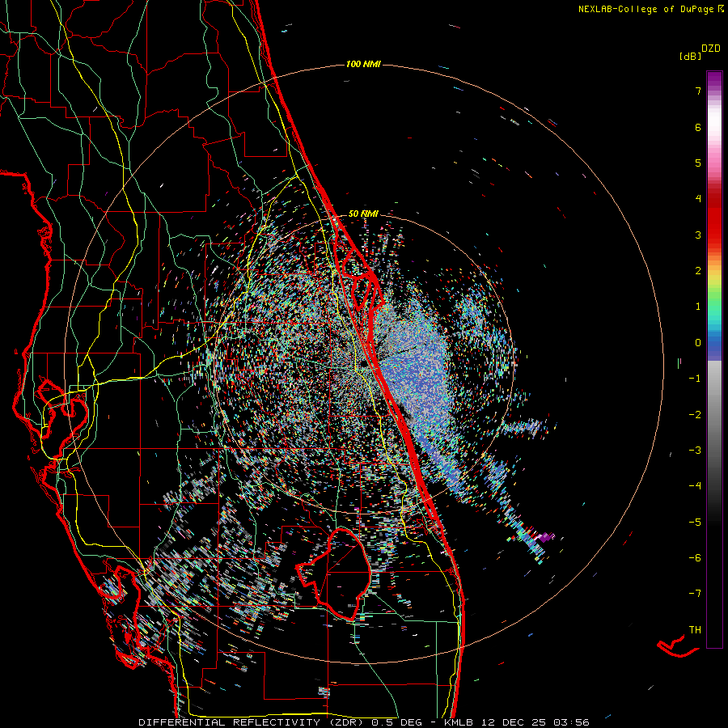Click the color scale value -4
The width and height of the screenshot is (728, 728).
point(695,486)
